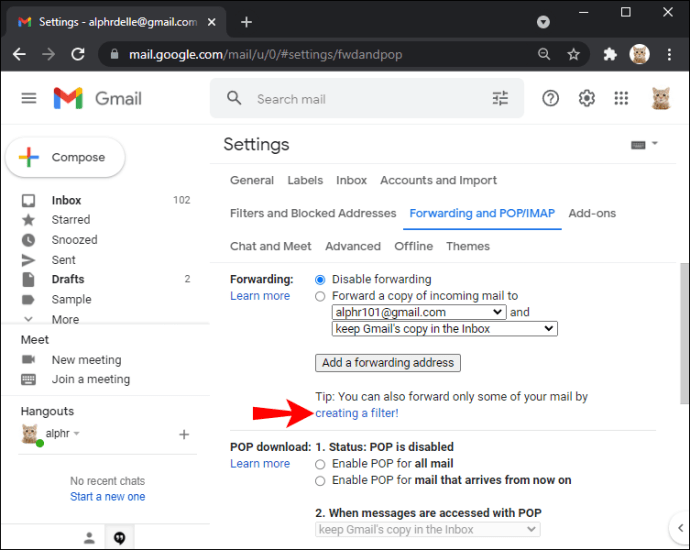Screen dimensions: 690x550
Task: Open input tools dropdown arrow
Action: point(654,143)
